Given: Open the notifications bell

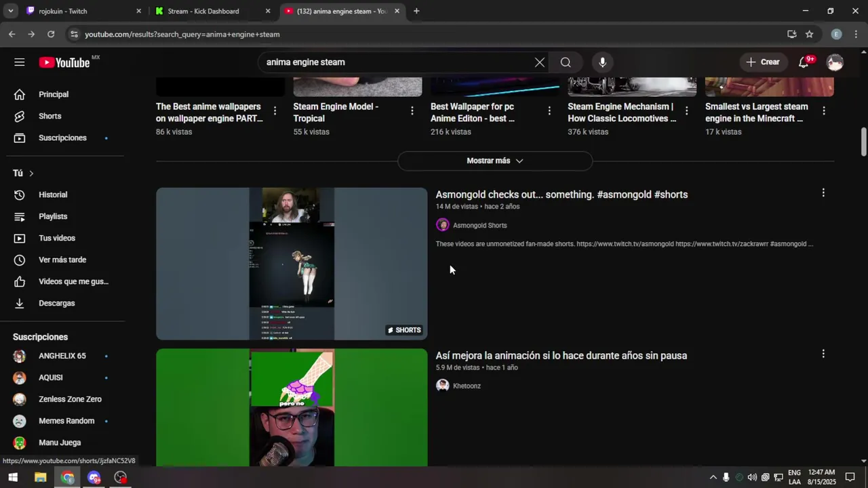Looking at the screenshot, I should [804, 62].
